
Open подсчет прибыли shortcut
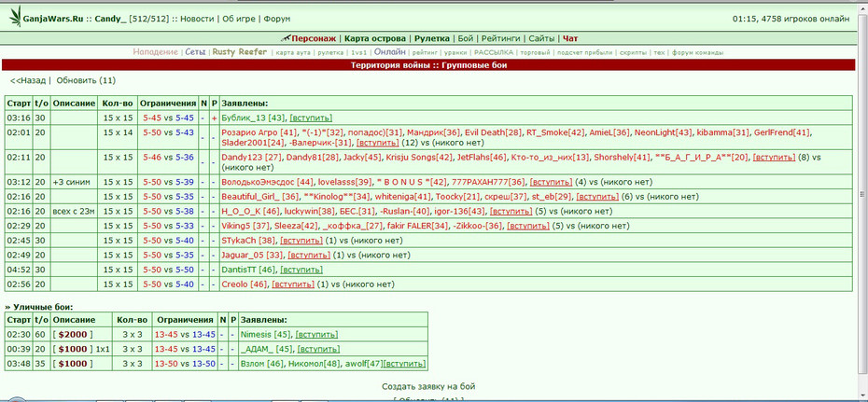tap(584, 52)
